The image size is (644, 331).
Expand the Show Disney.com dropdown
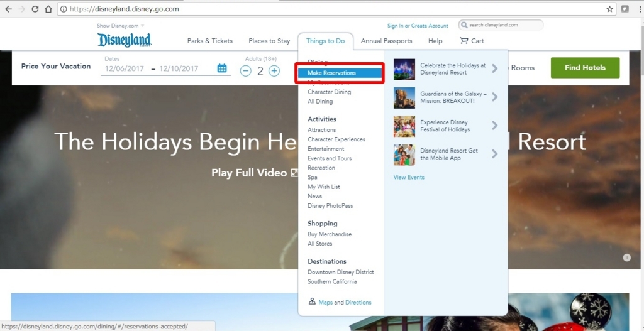121,25
